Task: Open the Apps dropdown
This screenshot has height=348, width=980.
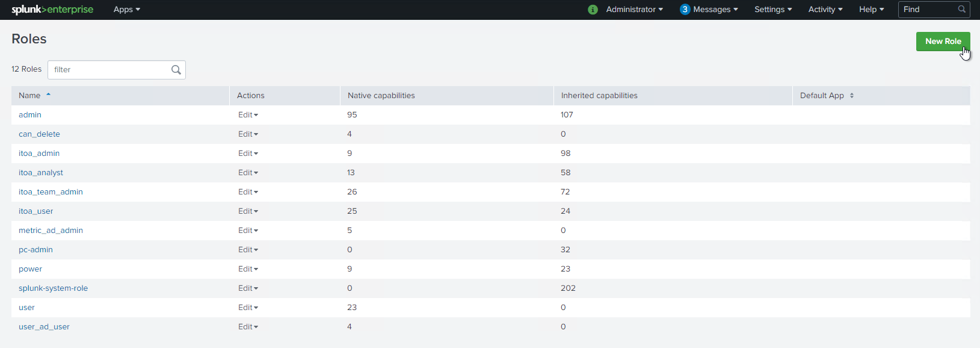Action: tap(126, 9)
